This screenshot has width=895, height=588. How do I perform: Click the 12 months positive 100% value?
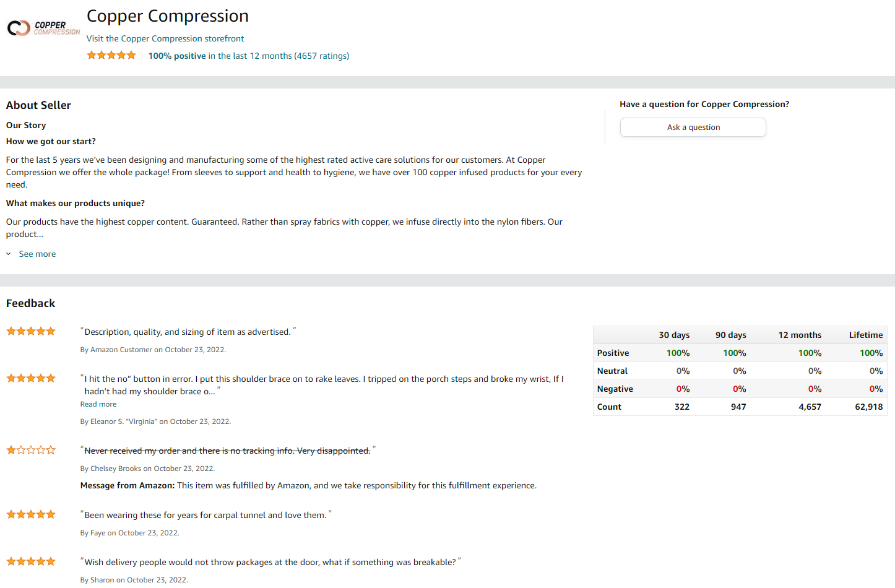click(x=810, y=353)
